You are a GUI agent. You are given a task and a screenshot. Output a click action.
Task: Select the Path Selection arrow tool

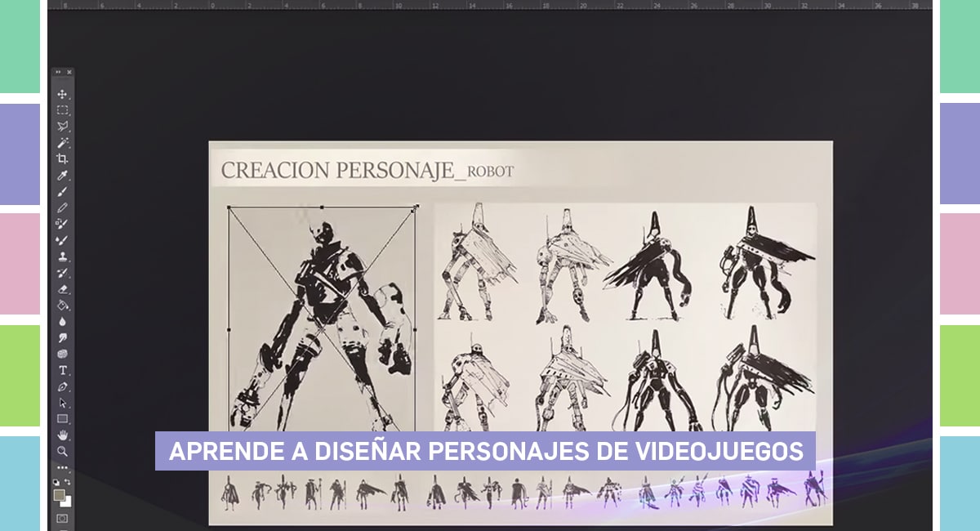pyautogui.click(x=62, y=403)
